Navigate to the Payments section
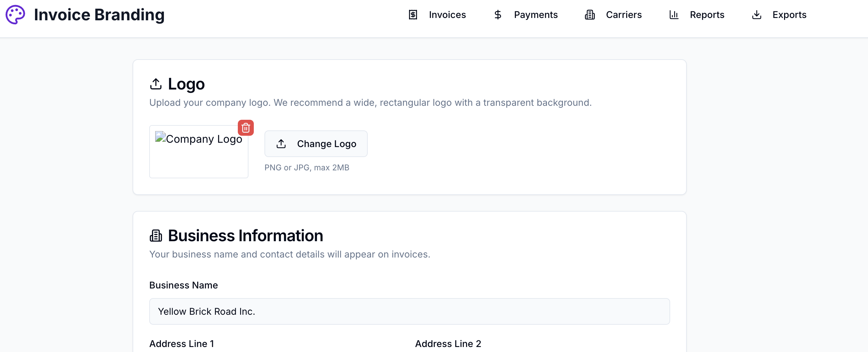Image resolution: width=868 pixels, height=352 pixels. (x=536, y=15)
